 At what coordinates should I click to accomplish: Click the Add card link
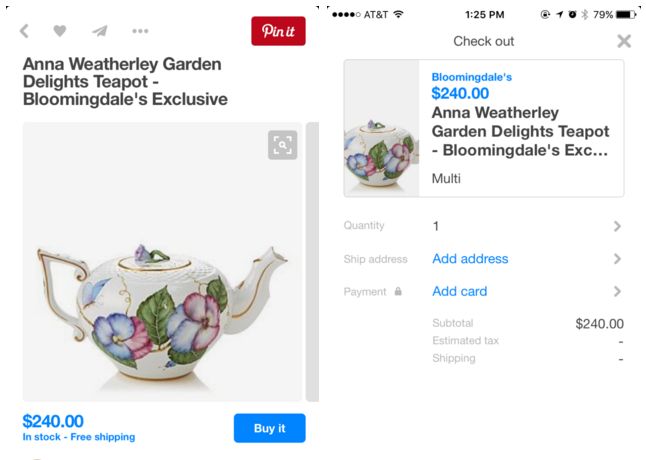pyautogui.click(x=460, y=292)
